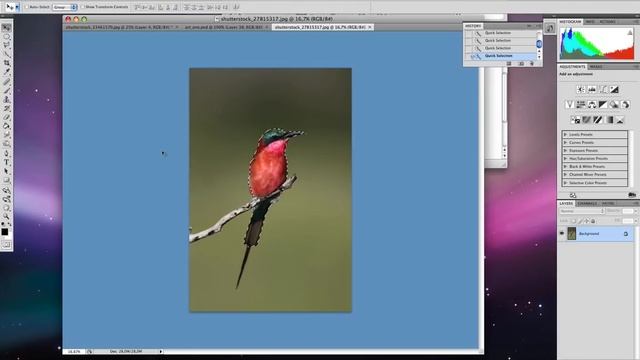Image resolution: width=640 pixels, height=360 pixels.
Task: Expand Hue/Saturation Presets list
Action: (565, 158)
